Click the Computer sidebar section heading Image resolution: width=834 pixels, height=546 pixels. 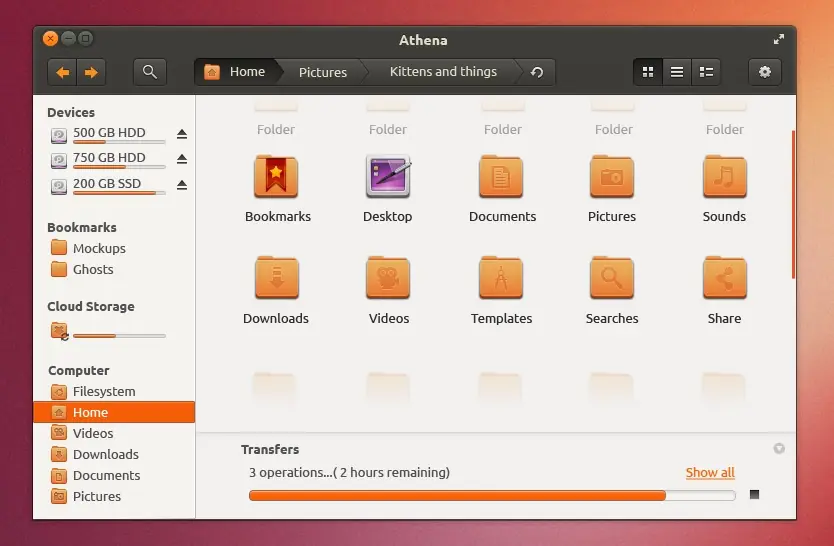tap(79, 371)
